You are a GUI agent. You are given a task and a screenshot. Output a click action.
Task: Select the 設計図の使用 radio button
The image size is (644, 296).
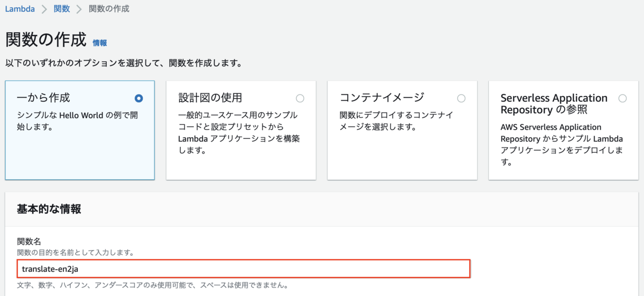300,98
